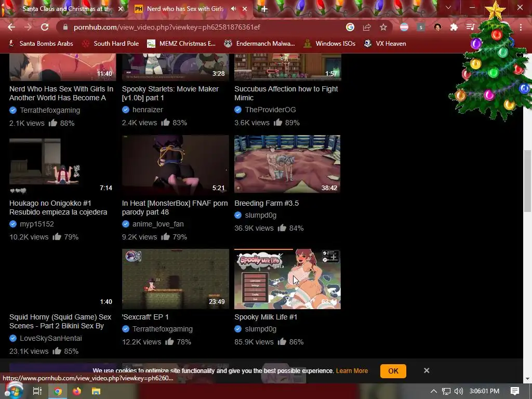Image resolution: width=532 pixels, height=399 pixels.
Task: Open Firefox from the taskbar
Action: [77, 391]
